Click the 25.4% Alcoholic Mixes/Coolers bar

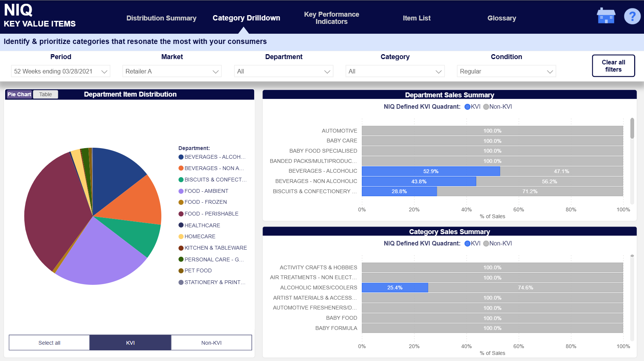[395, 288]
